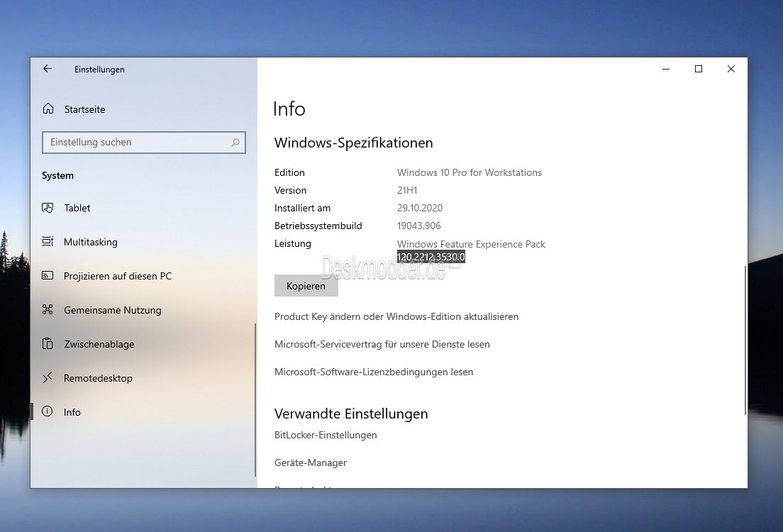Minimize the Einstellungen window
783x532 pixels.
pyautogui.click(x=666, y=69)
